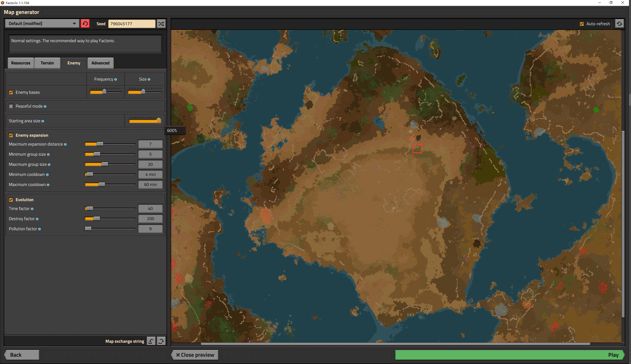Screen dimensions: 631x364
Task: Adjust the Maximum group size slider
Action: (x=110, y=164)
